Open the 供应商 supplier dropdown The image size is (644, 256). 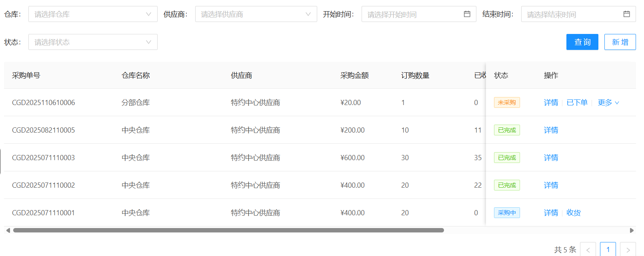[256, 14]
